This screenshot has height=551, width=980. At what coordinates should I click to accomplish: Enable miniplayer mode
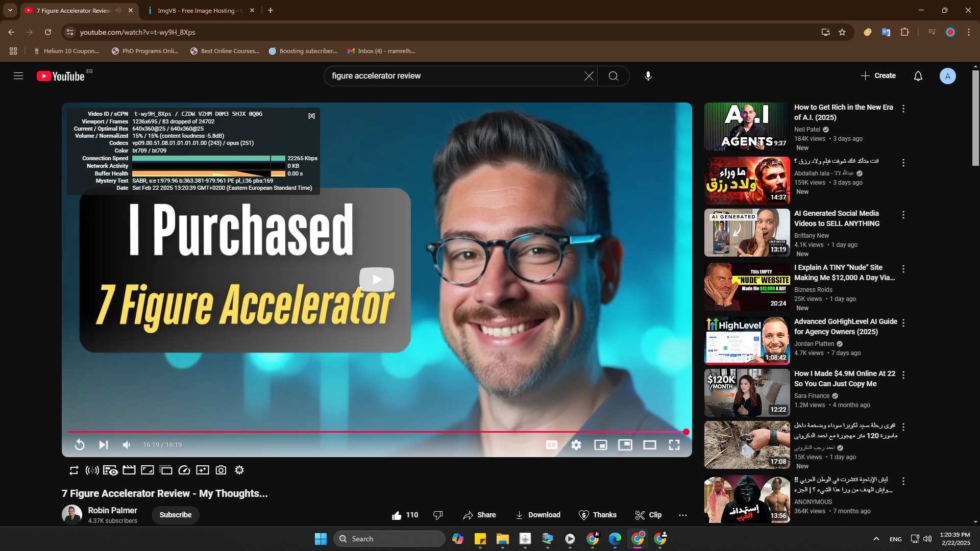tap(601, 445)
